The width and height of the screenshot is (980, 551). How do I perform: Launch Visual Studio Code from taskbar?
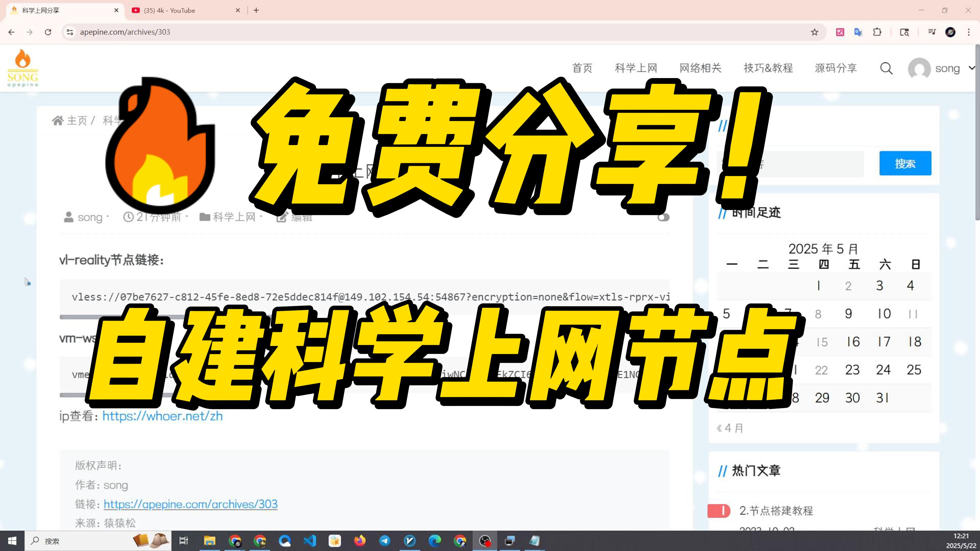coord(310,540)
